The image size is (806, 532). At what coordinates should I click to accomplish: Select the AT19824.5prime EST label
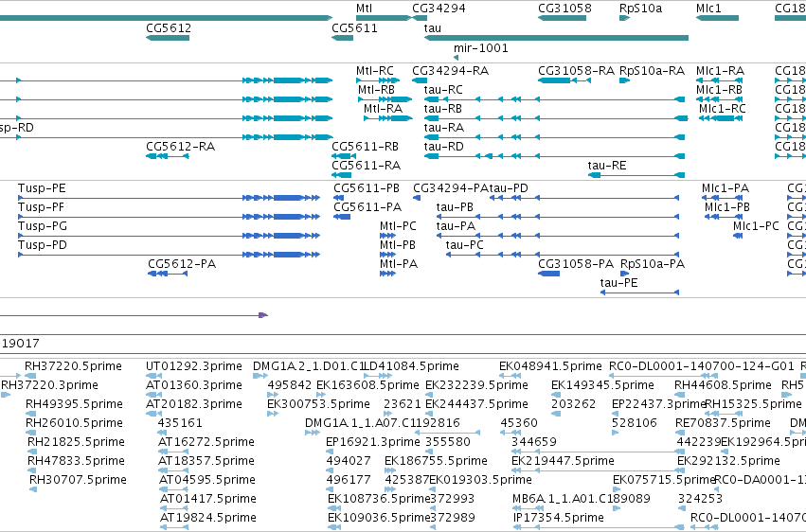(x=208, y=518)
